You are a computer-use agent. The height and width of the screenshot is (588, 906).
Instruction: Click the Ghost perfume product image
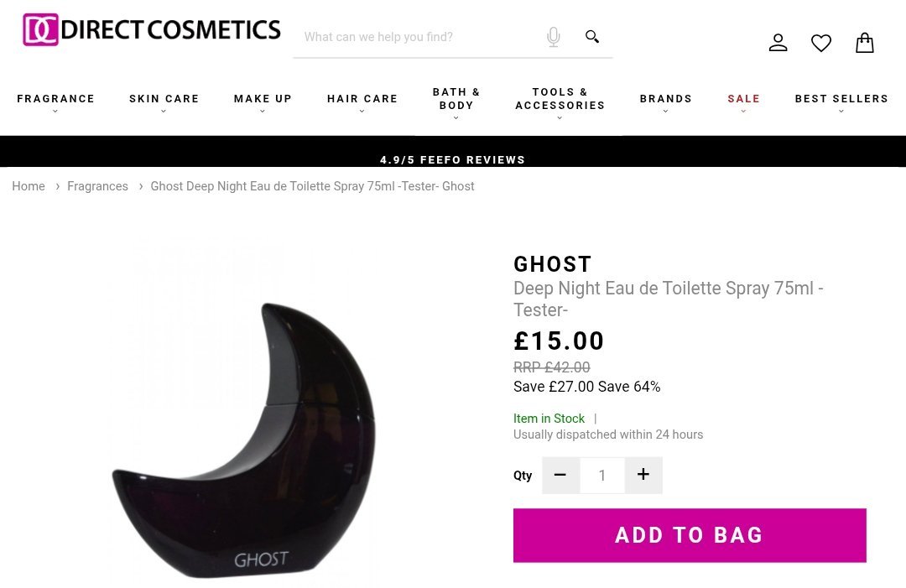(x=242, y=439)
